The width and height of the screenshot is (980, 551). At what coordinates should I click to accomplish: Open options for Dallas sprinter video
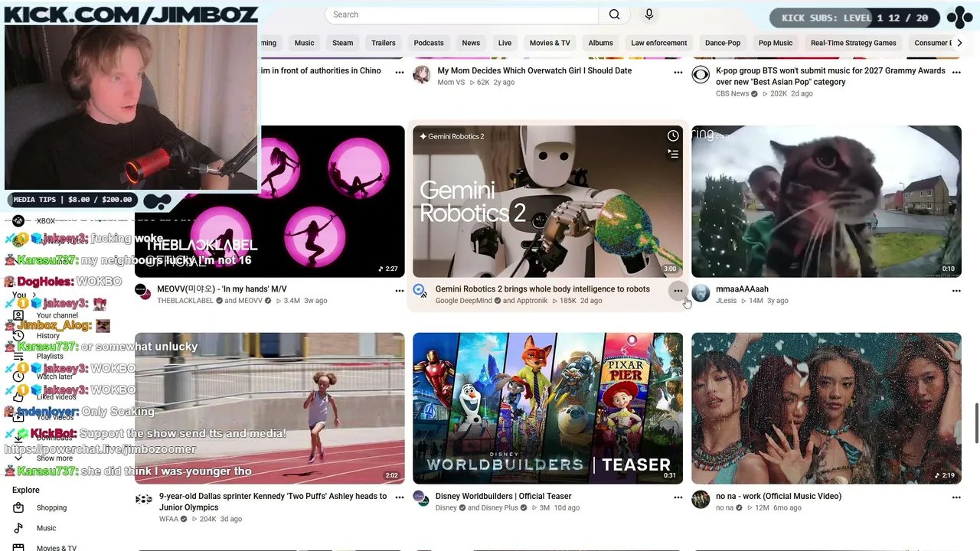click(399, 497)
